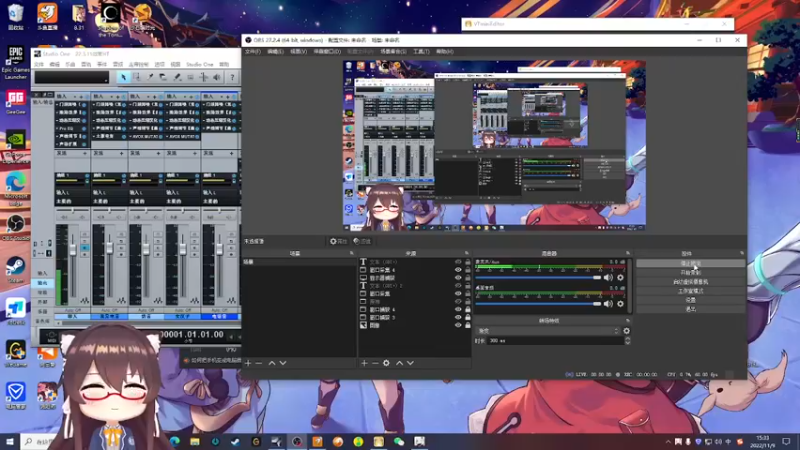
Task: Click first channel fader in Studio One mixer
Action: pyautogui.click(x=73, y=249)
